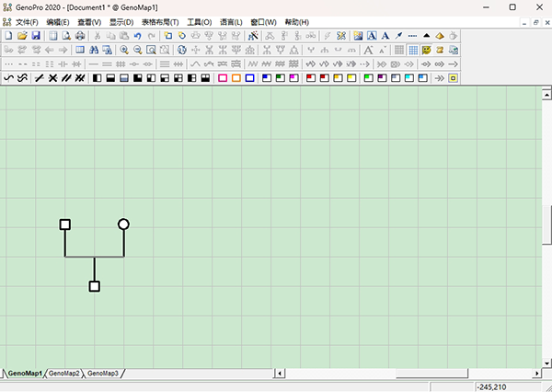Image resolution: width=552 pixels, height=392 pixels.
Task: Save the document with the floppy disk icon
Action: tap(36, 36)
